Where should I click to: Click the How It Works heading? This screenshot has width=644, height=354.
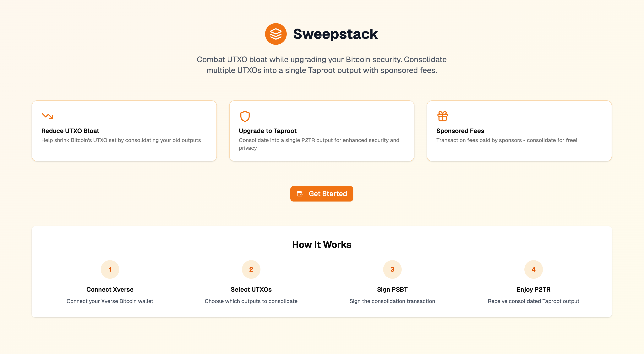point(322,245)
